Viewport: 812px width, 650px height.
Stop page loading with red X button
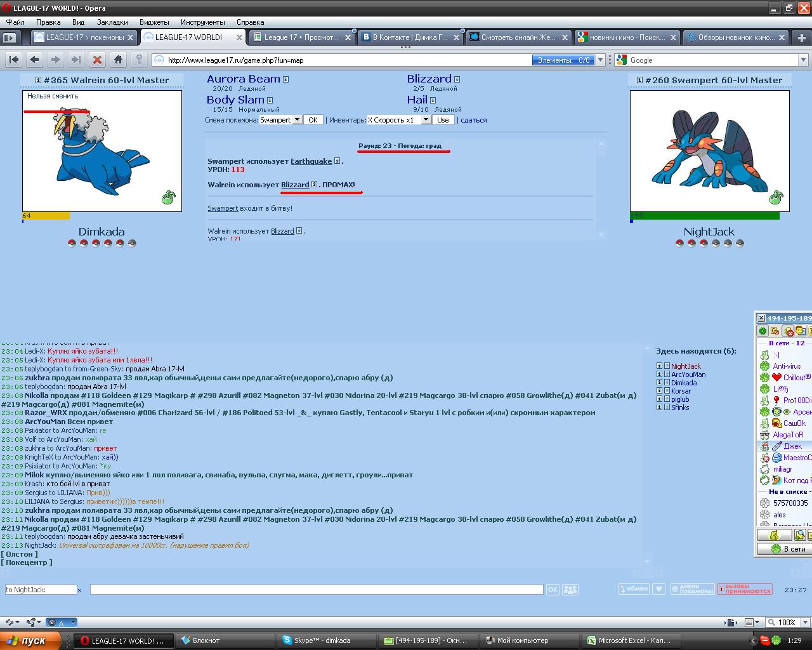97,60
